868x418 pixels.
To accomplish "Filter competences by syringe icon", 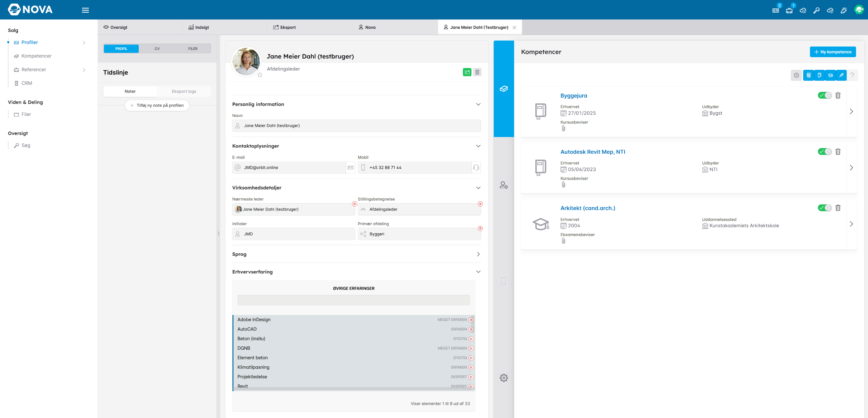I will pos(841,75).
